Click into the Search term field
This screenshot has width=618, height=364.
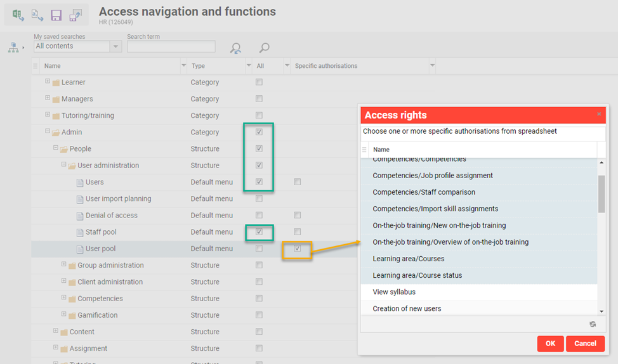point(171,46)
